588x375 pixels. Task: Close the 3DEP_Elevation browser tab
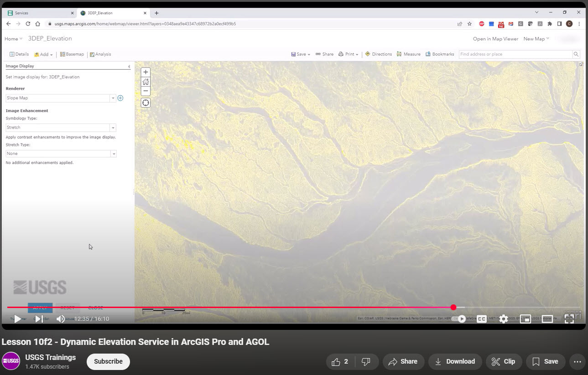pyautogui.click(x=144, y=13)
